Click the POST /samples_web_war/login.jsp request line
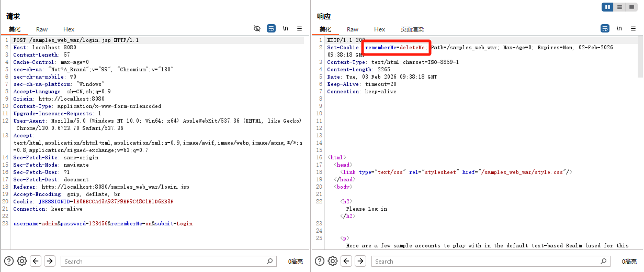Screen dimensions: 644x272 [x=76, y=40]
